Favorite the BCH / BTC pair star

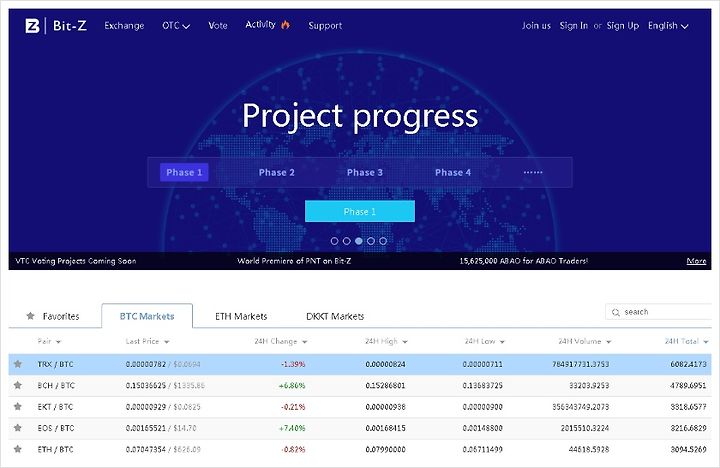click(x=17, y=385)
